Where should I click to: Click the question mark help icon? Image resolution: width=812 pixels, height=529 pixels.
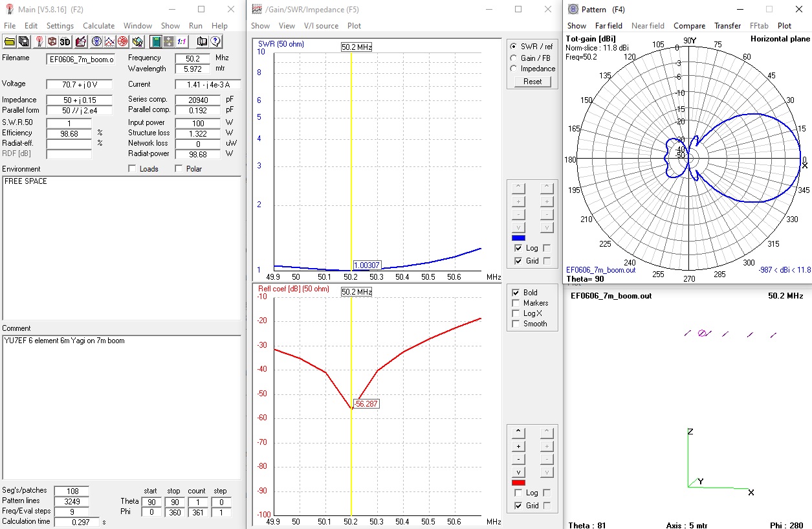(215, 41)
